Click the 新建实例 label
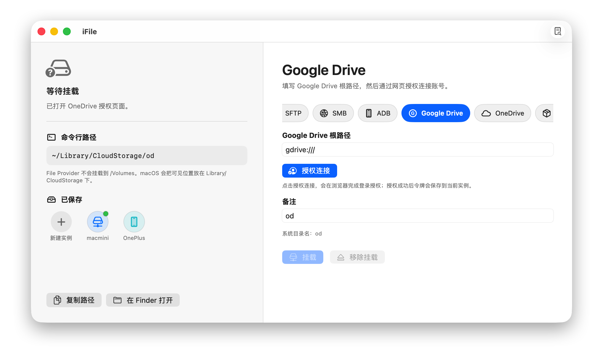 pyautogui.click(x=61, y=238)
